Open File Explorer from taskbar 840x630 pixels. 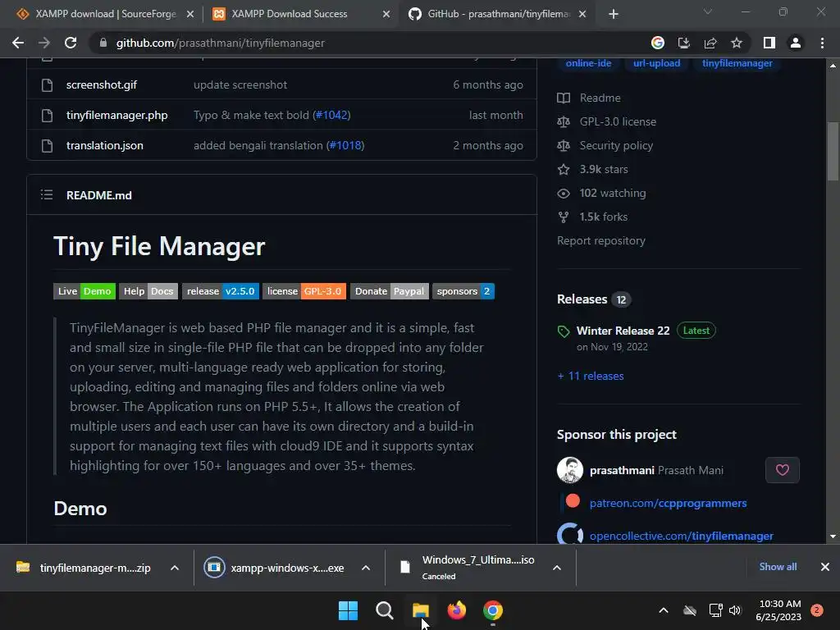421,610
